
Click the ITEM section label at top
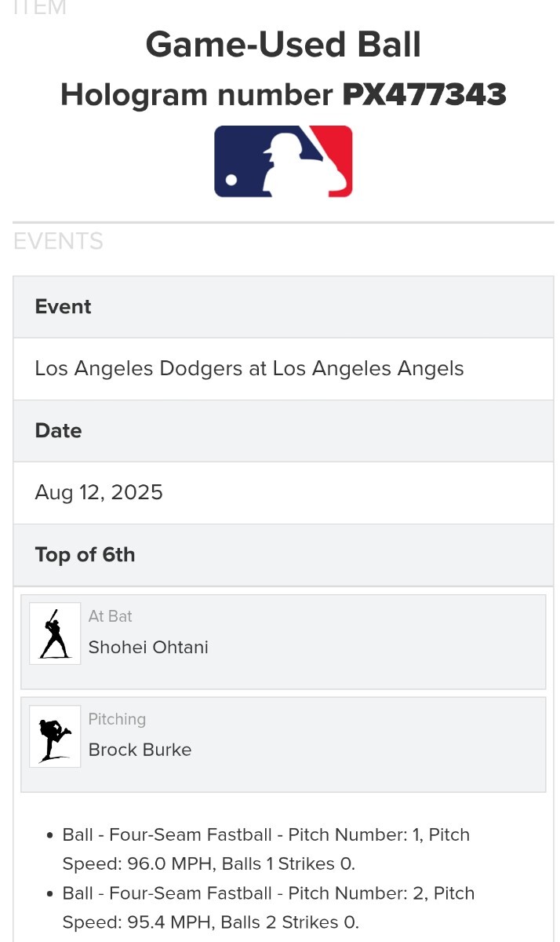[39, 8]
